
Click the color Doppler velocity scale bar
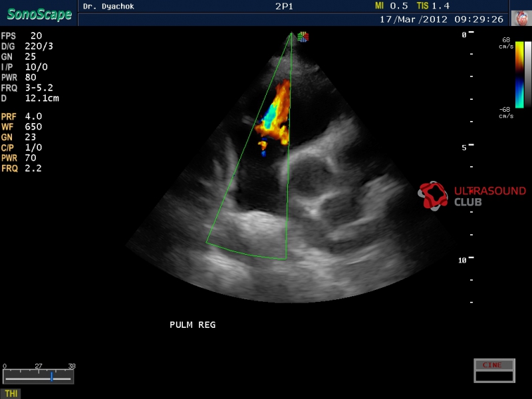[x=519, y=74]
